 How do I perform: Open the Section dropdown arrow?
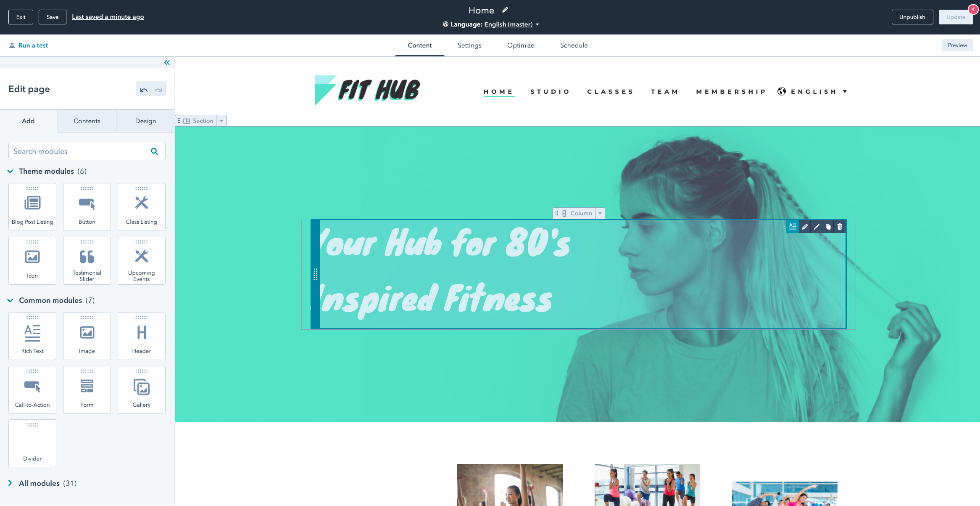point(222,121)
